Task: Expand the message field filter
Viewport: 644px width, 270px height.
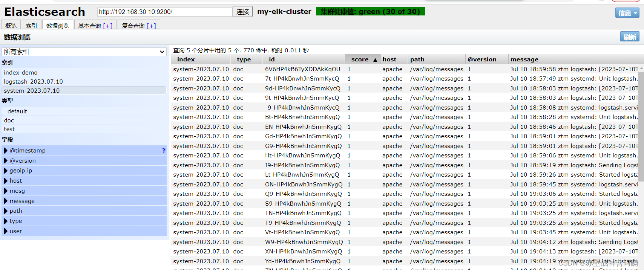Action: [x=6, y=201]
